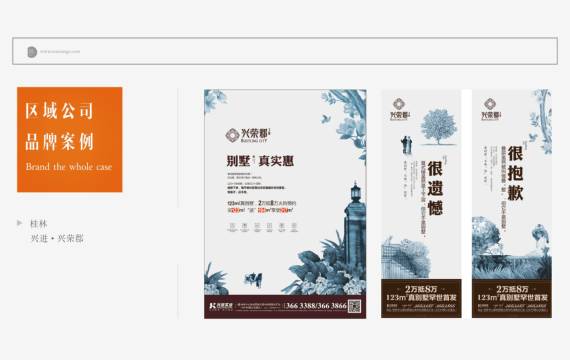Click the 很抱歉 vertical headline banner
The width and height of the screenshot is (570, 360).
point(515,173)
